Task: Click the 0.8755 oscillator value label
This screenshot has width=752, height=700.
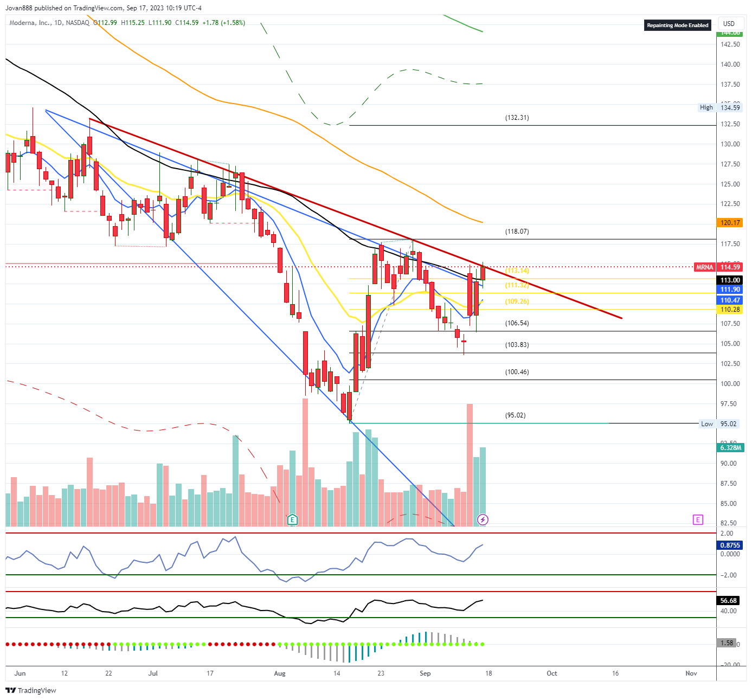Action: pos(730,545)
